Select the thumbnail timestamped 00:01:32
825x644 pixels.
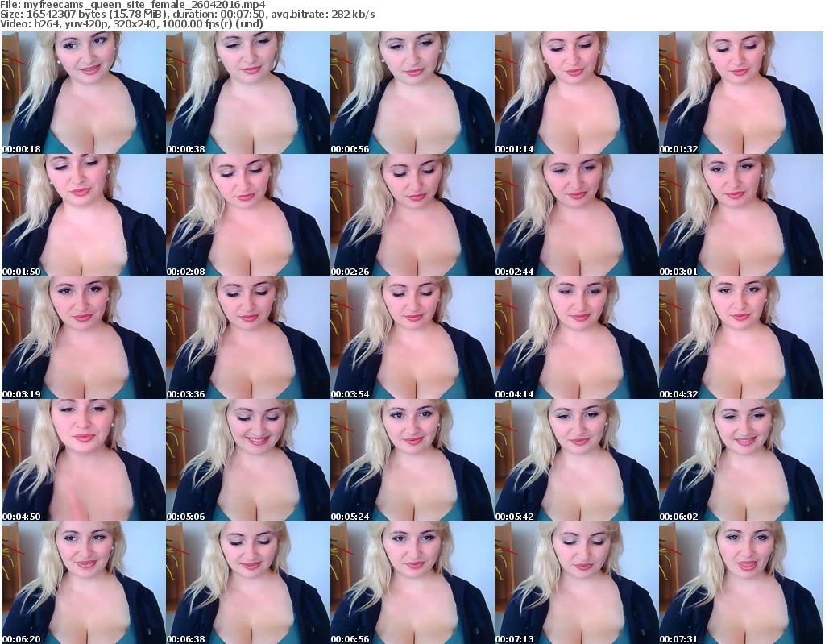pos(741,93)
